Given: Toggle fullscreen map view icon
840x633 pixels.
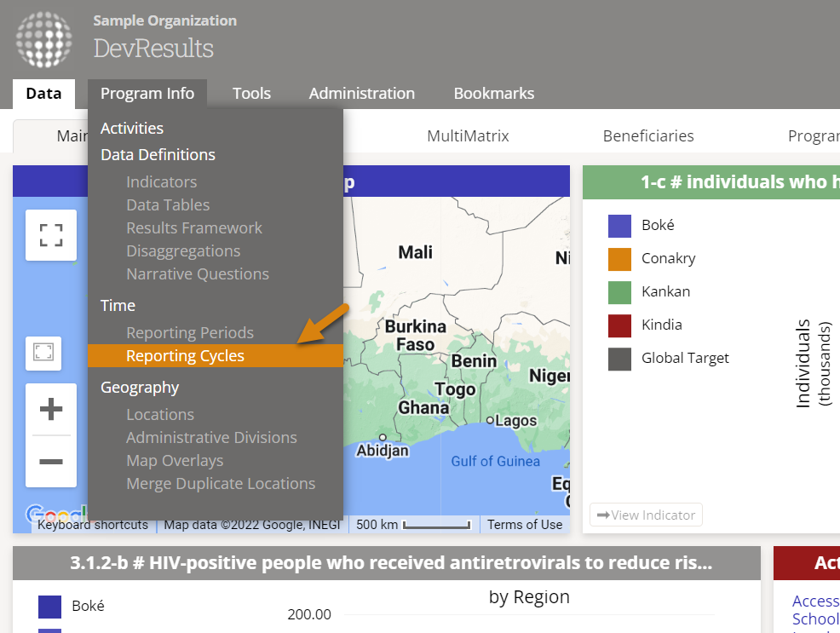Looking at the screenshot, I should [x=51, y=235].
